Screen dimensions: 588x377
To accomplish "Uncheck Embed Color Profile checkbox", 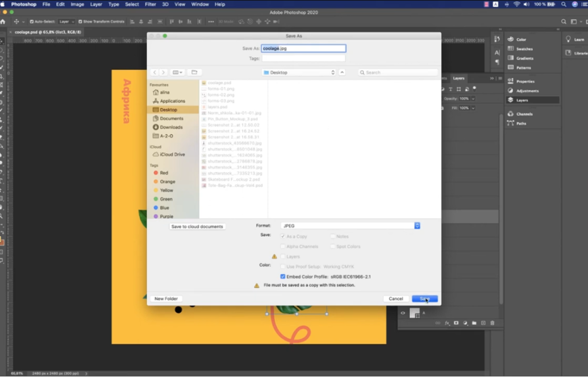I will click(283, 277).
